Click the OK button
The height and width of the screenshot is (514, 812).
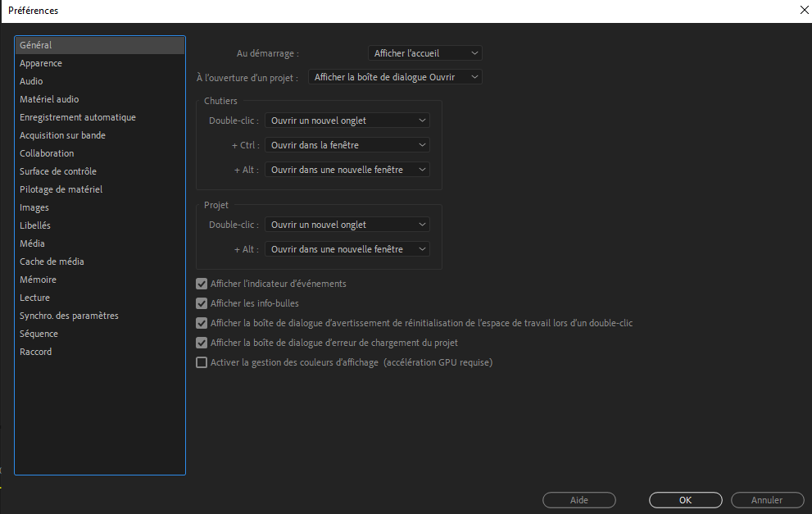tap(685, 500)
